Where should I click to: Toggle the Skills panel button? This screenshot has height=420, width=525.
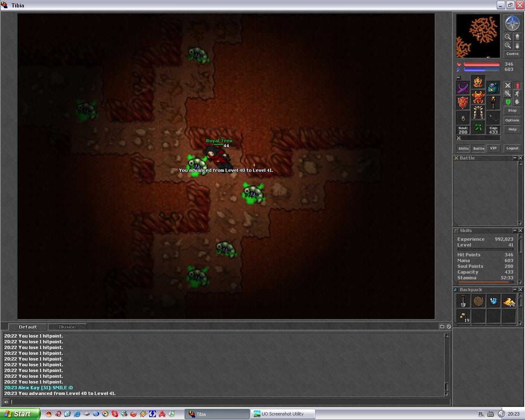pyautogui.click(x=463, y=148)
